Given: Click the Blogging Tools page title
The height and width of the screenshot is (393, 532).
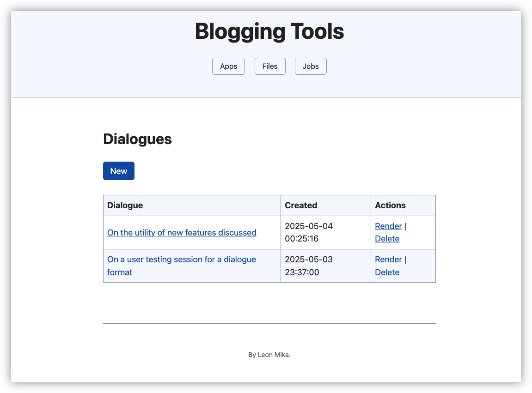Looking at the screenshot, I should click(x=269, y=31).
